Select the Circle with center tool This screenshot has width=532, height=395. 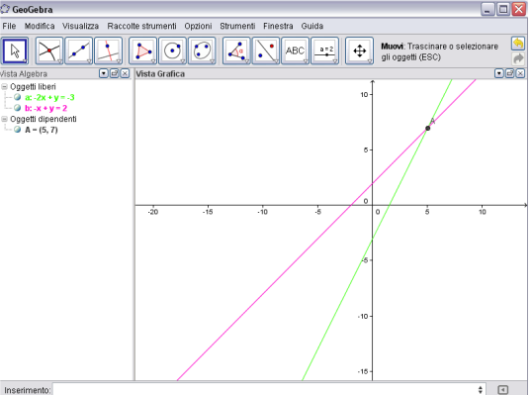point(173,50)
